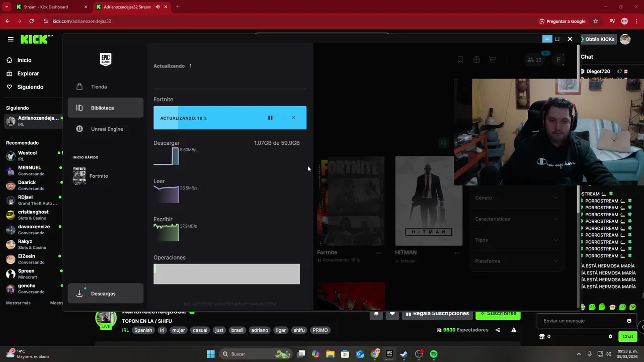Open Windows Start menu
The width and height of the screenshot is (644, 362).
tap(211, 354)
